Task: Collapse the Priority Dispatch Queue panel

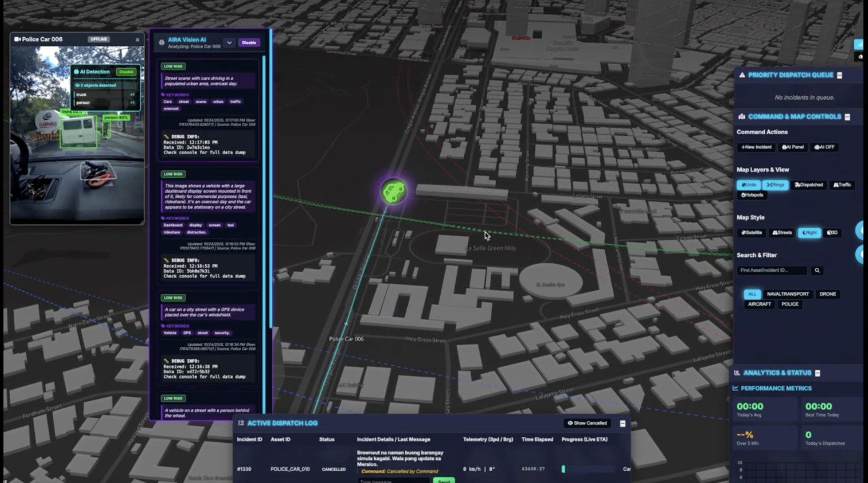Action: [839, 75]
